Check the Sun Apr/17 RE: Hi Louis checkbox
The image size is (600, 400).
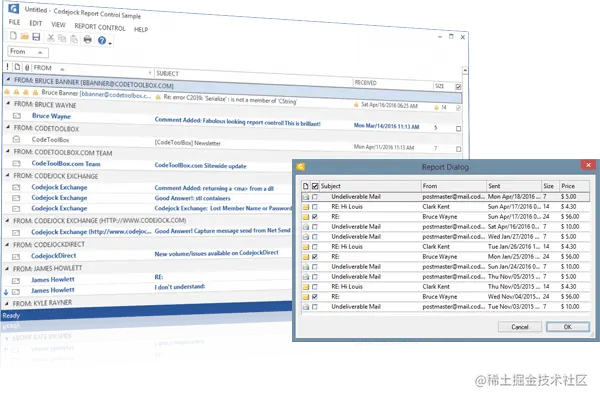click(x=315, y=207)
